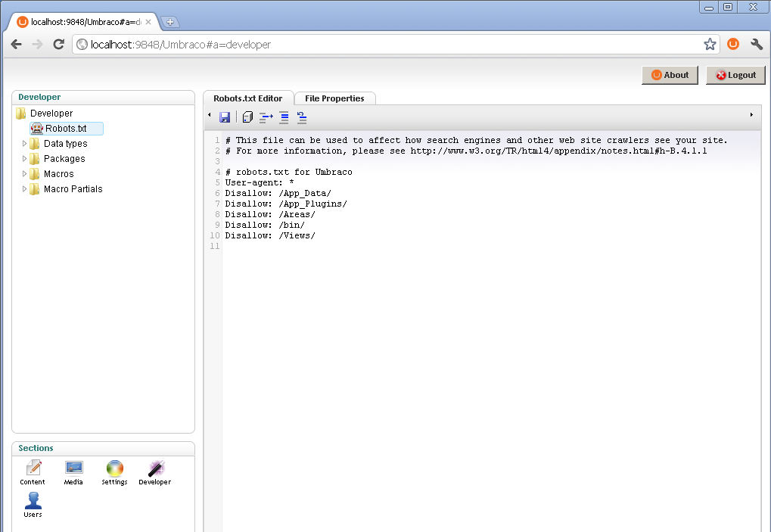Click the Developer root folder icon

pyautogui.click(x=20, y=113)
